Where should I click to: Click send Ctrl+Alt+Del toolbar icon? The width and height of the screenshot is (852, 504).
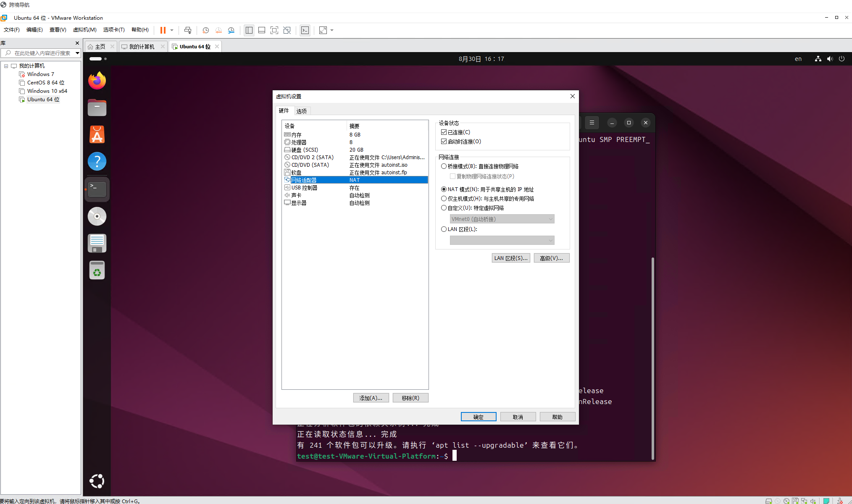(188, 30)
